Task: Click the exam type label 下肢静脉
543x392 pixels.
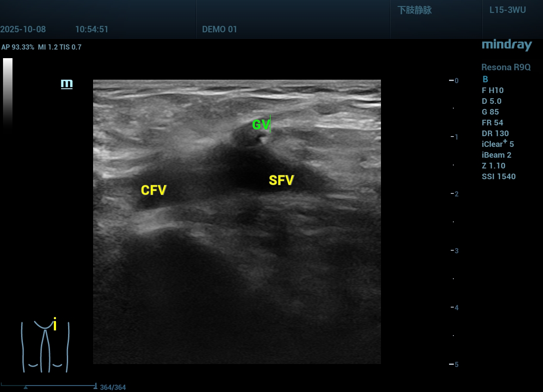Action: point(415,10)
